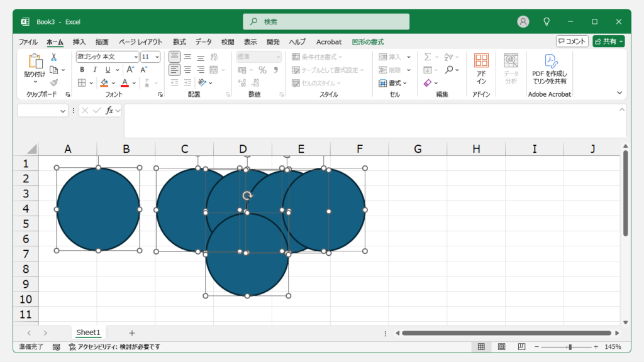This screenshot has height=362, width=644.
Task: Click the Format Painter brush icon
Action: click(53, 82)
